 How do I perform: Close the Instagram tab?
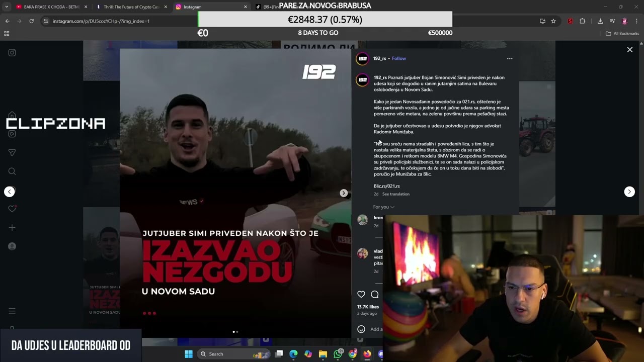click(x=246, y=7)
